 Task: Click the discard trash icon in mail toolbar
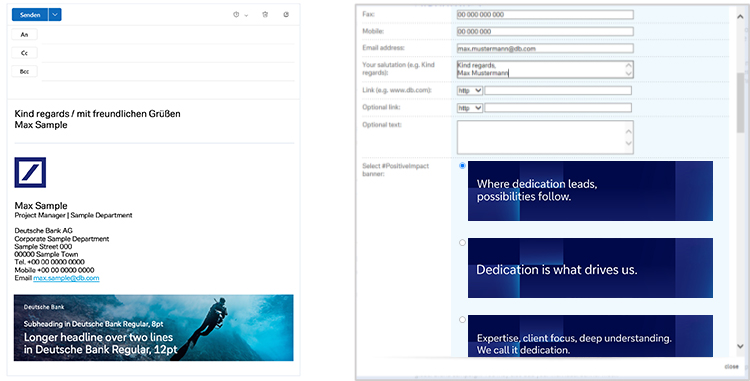coord(265,15)
